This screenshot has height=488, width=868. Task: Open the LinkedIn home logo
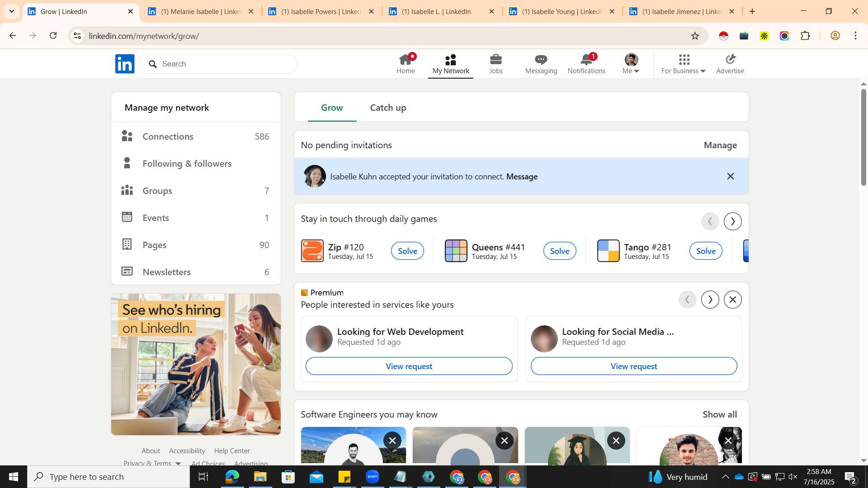pos(125,64)
